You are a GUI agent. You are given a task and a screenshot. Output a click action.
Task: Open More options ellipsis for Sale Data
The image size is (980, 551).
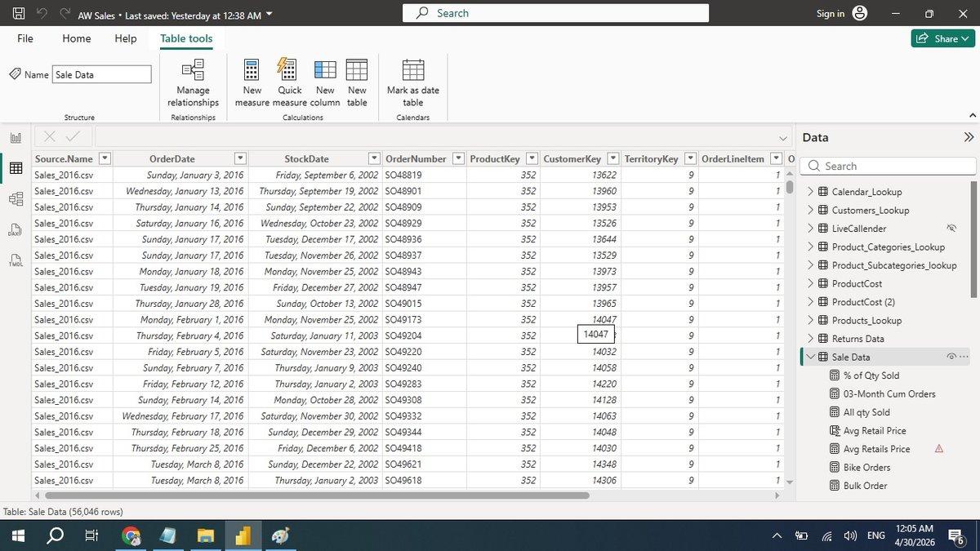[964, 357]
